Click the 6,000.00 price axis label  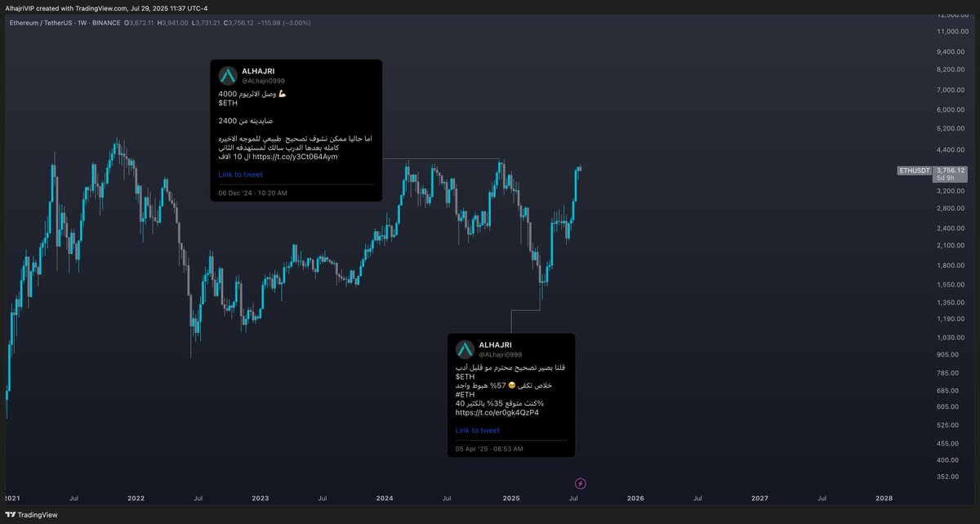pos(950,109)
